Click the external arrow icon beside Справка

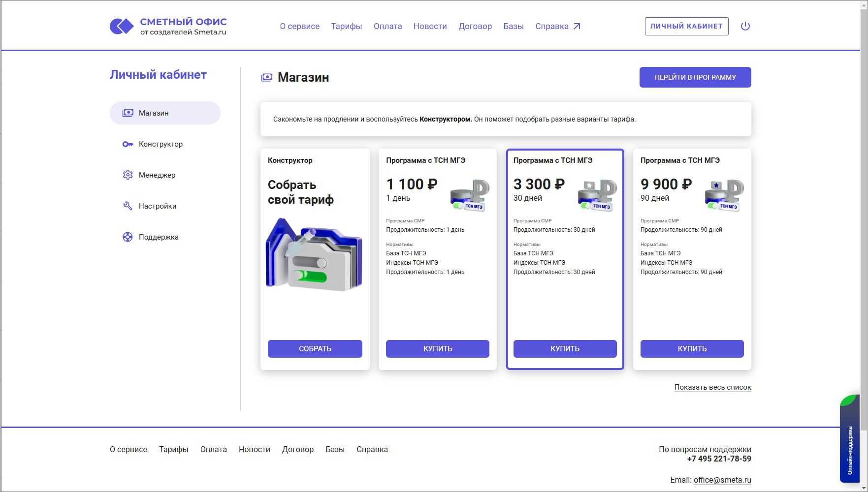click(577, 27)
